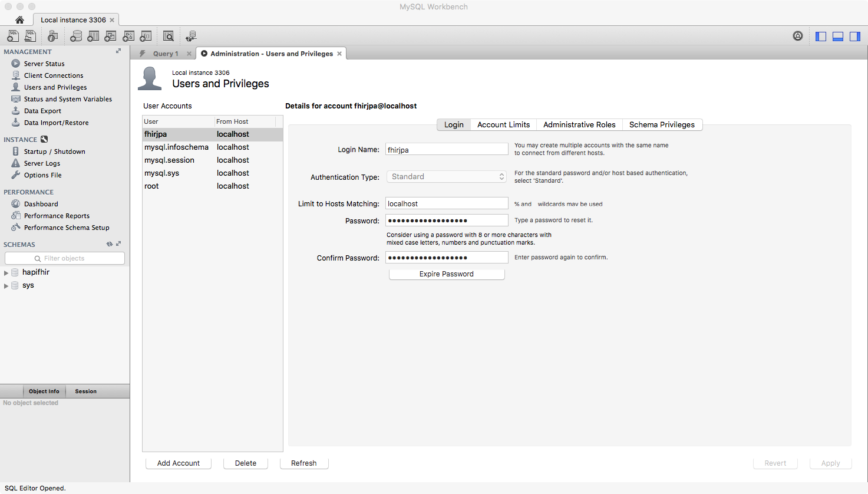Toggle the right sidebar panel visibility

coord(855,36)
